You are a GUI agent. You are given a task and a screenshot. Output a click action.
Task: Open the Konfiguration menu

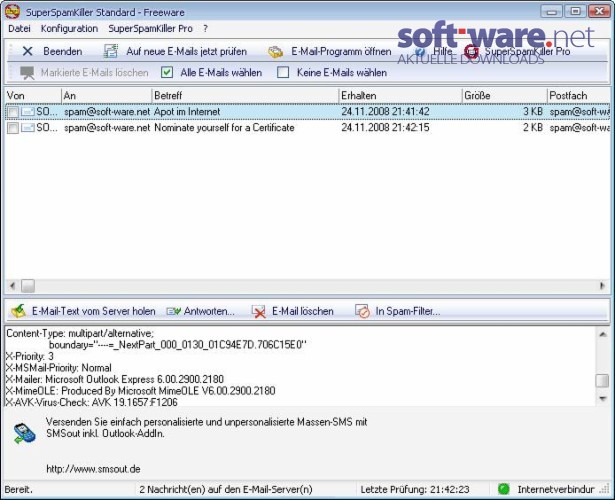[69, 29]
